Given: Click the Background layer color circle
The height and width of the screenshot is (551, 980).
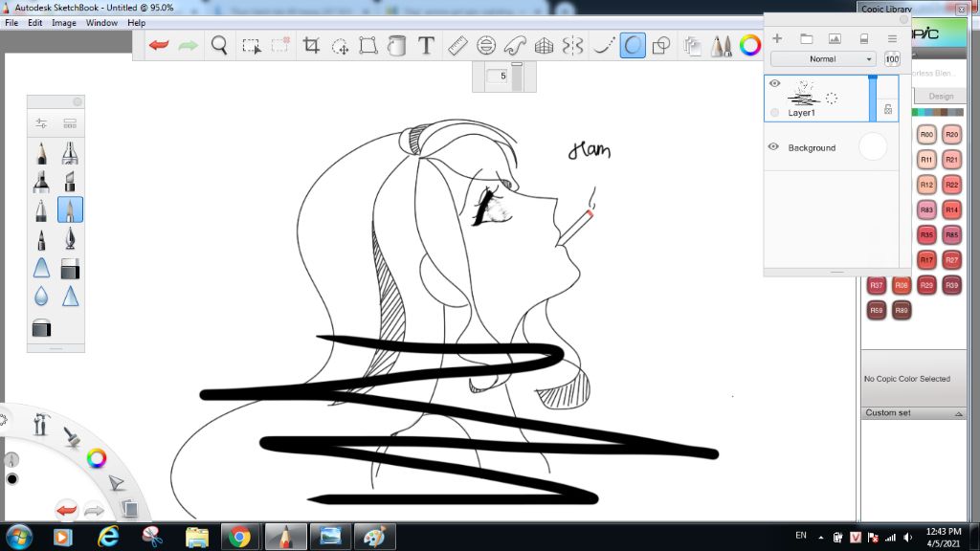Looking at the screenshot, I should 873,146.
